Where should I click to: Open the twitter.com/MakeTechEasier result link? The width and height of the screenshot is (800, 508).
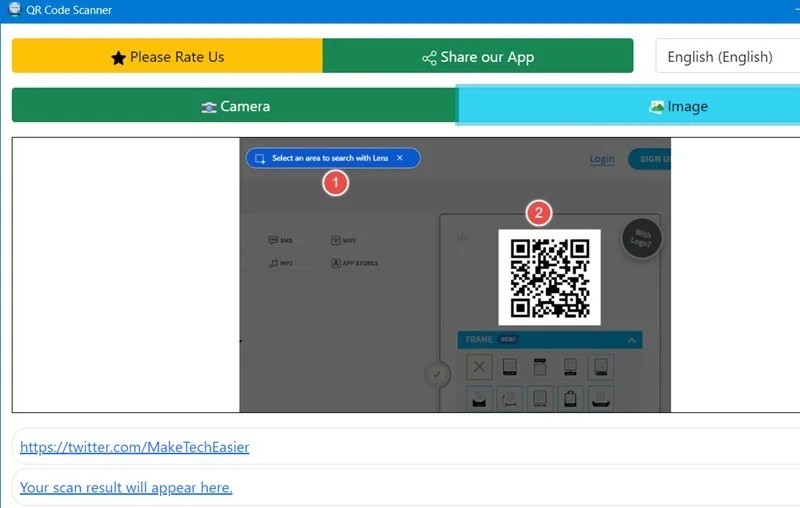point(135,447)
